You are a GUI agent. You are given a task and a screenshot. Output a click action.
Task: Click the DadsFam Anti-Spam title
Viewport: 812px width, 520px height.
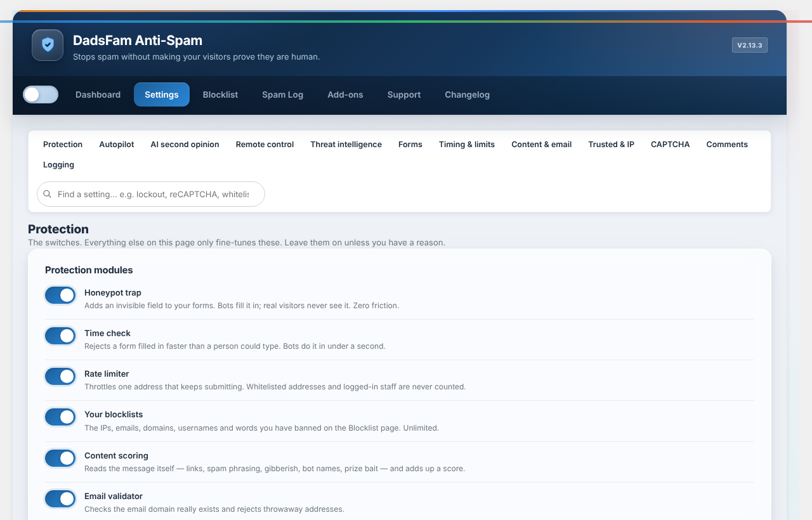[x=138, y=41]
